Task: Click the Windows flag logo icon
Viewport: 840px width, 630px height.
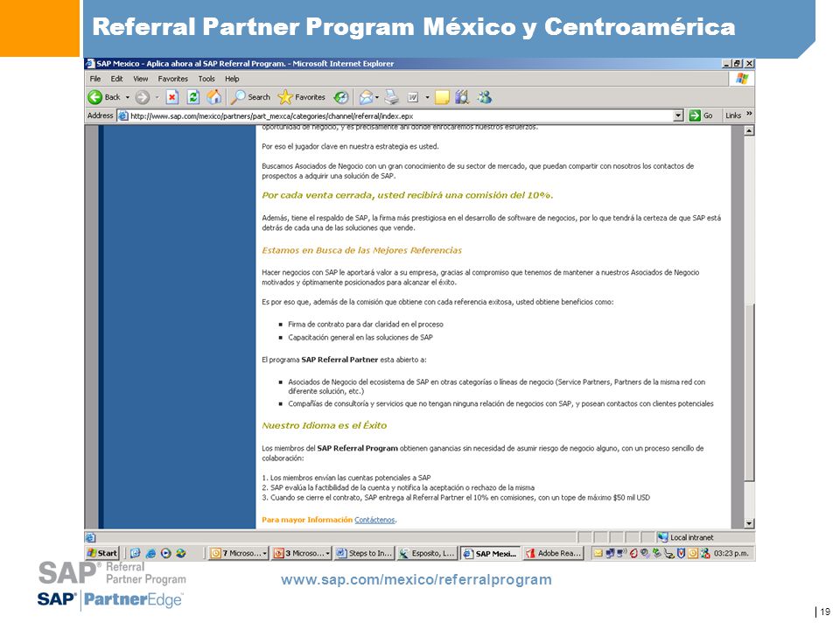Action: [x=742, y=79]
